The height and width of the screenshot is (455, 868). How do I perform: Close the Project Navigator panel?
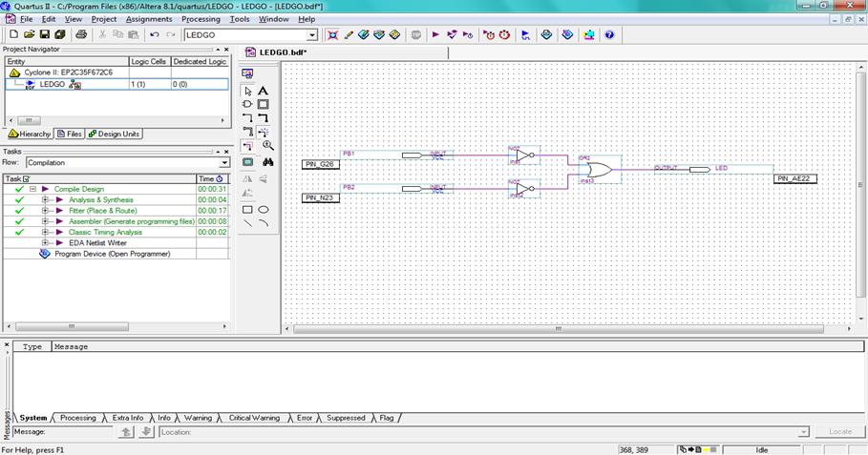click(x=226, y=50)
